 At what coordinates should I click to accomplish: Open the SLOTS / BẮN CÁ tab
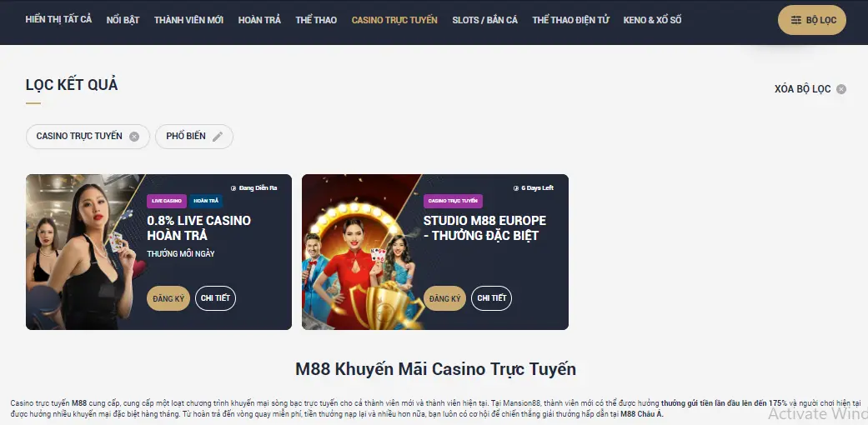[485, 20]
